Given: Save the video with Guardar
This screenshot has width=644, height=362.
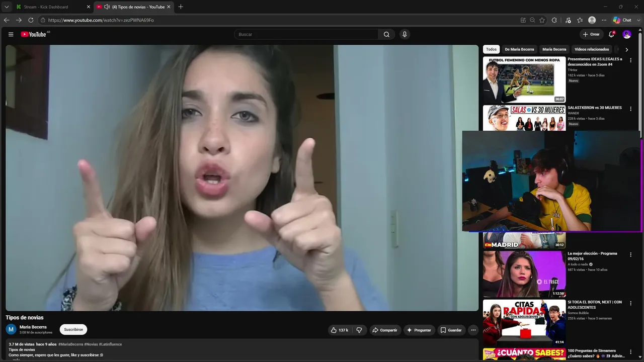Looking at the screenshot, I should (x=451, y=330).
